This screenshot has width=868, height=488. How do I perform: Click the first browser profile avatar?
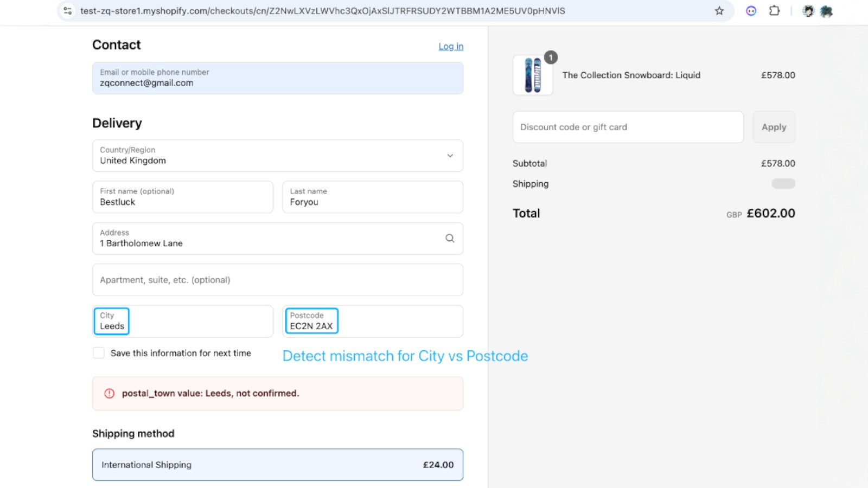click(x=808, y=10)
